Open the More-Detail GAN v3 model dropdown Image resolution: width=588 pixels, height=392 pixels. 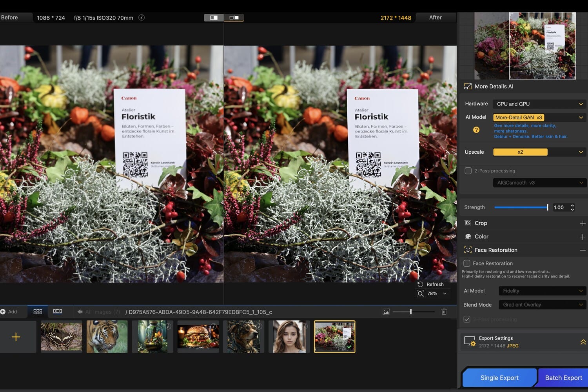[539, 117]
